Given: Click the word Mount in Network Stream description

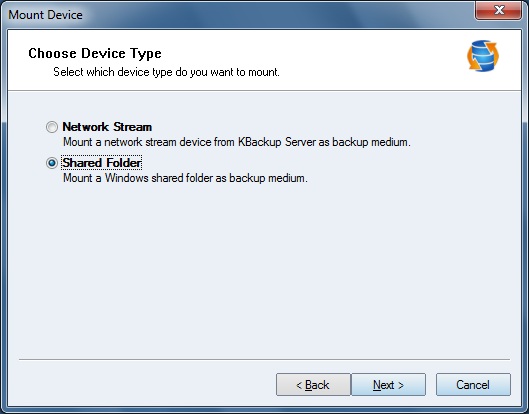Looking at the screenshot, I should pyautogui.click(x=78, y=142).
